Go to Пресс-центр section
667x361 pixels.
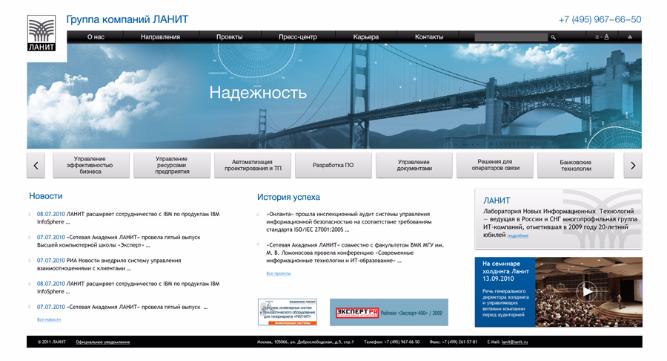click(297, 37)
